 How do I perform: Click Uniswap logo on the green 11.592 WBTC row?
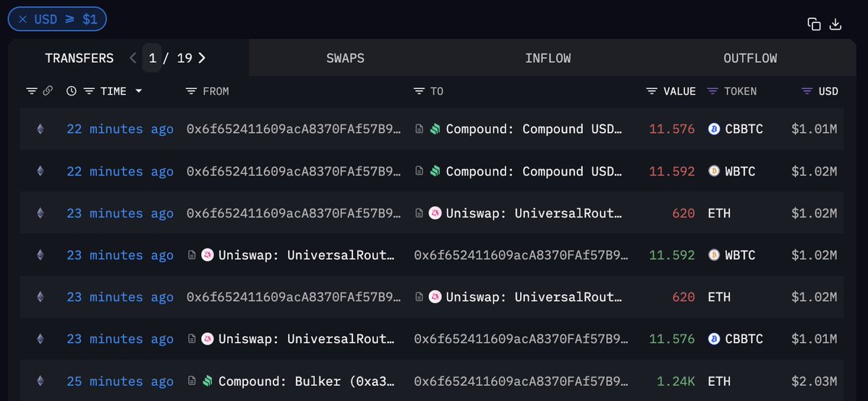(x=207, y=255)
